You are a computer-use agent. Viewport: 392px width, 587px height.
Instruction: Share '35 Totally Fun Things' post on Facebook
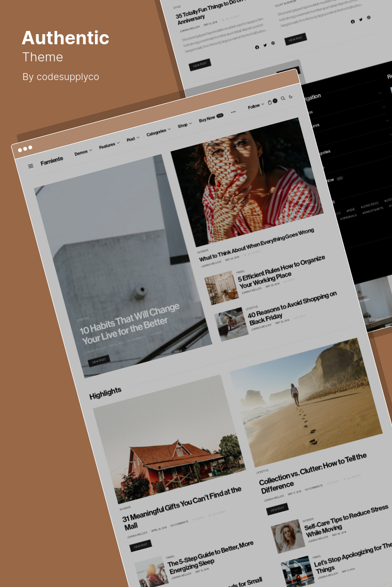[x=257, y=47]
